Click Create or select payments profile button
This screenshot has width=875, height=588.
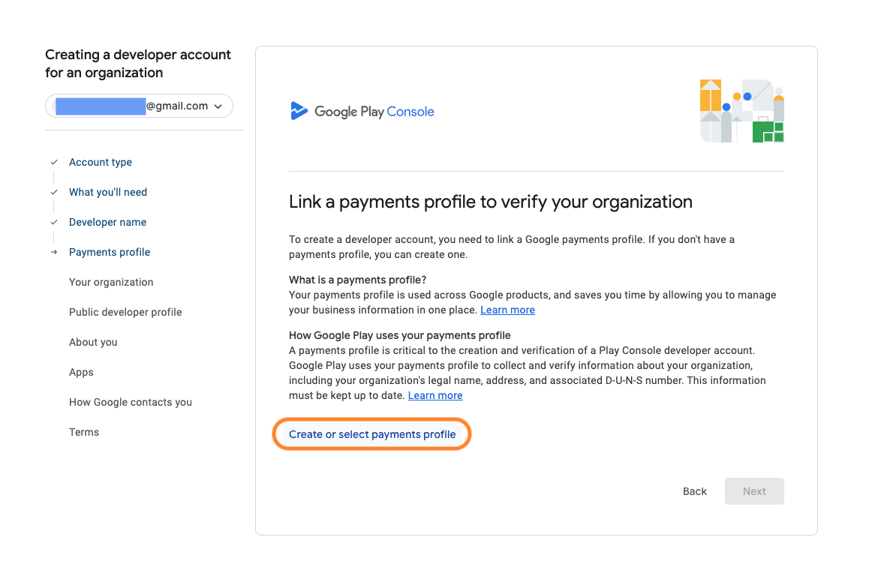point(372,434)
